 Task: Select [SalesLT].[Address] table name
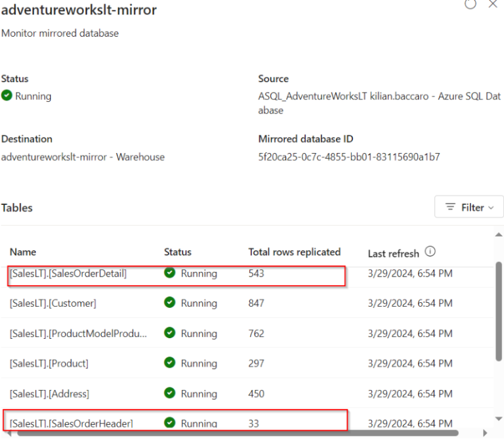[x=49, y=393]
